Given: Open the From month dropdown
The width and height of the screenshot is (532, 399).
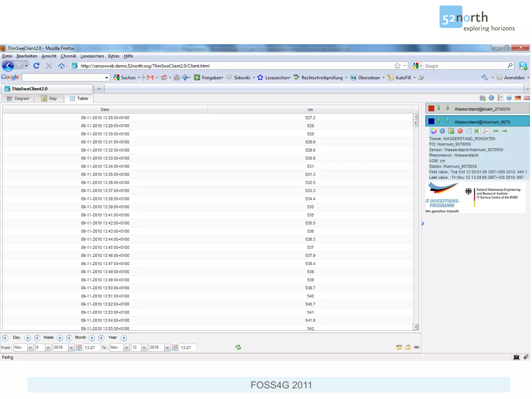Looking at the screenshot, I should tap(30, 348).
